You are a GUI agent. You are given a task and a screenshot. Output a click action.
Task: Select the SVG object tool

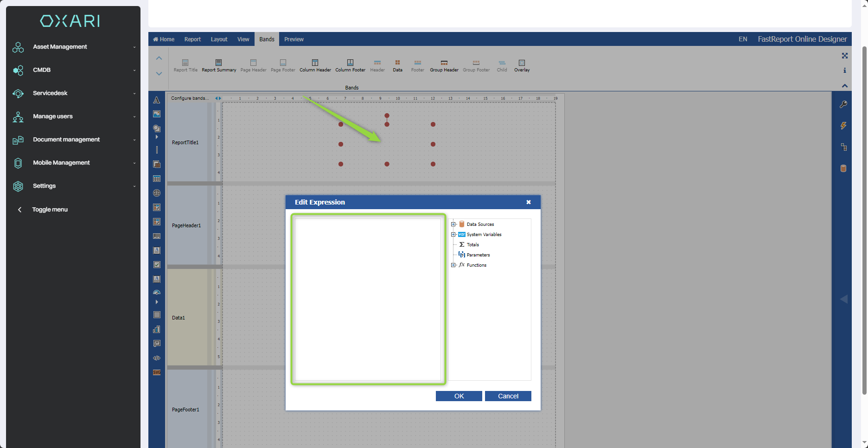point(157,372)
